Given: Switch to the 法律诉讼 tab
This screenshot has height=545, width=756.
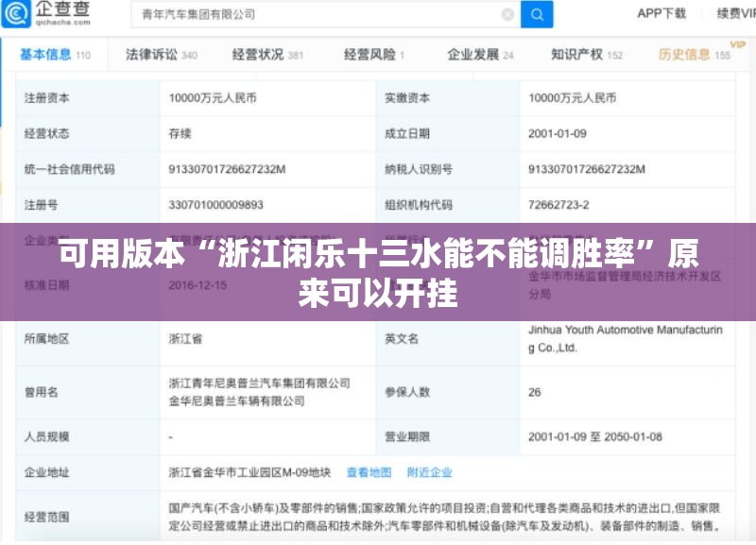Looking at the screenshot, I should click(162, 55).
